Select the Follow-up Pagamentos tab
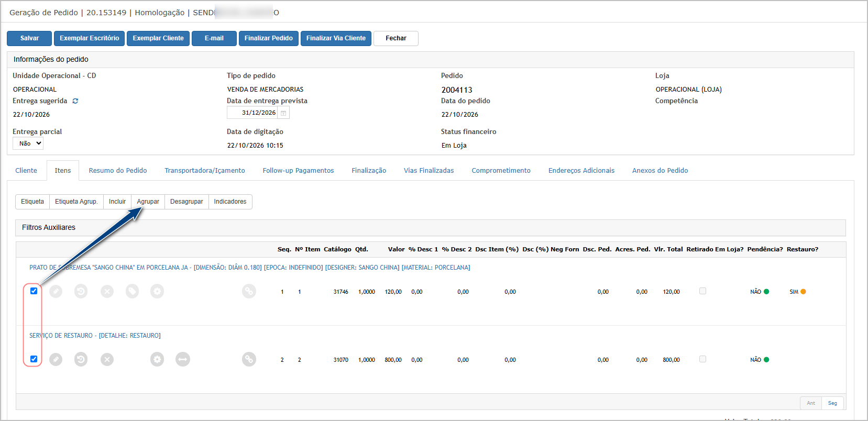868x421 pixels. tap(298, 171)
